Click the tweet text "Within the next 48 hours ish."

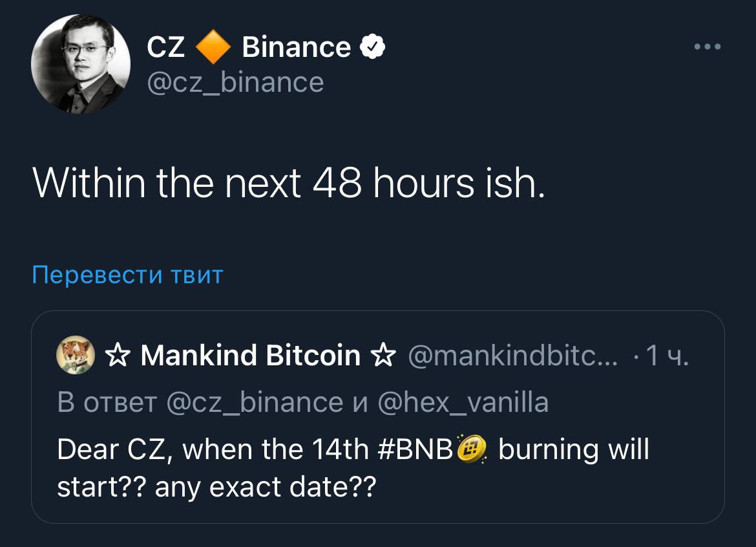click(289, 184)
